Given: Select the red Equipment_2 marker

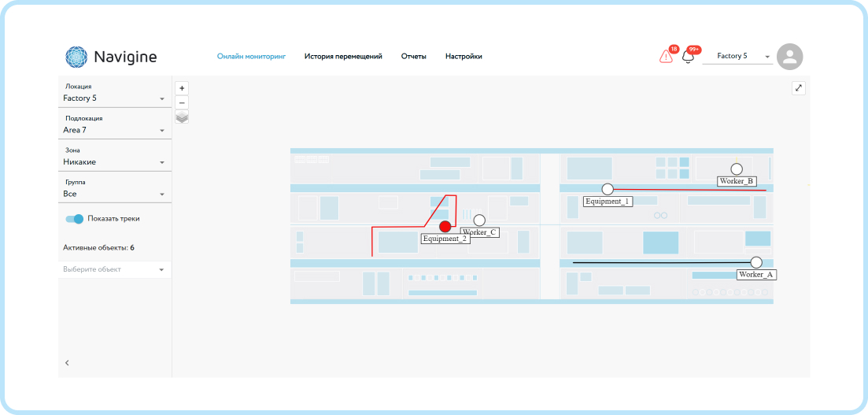Looking at the screenshot, I should [445, 226].
